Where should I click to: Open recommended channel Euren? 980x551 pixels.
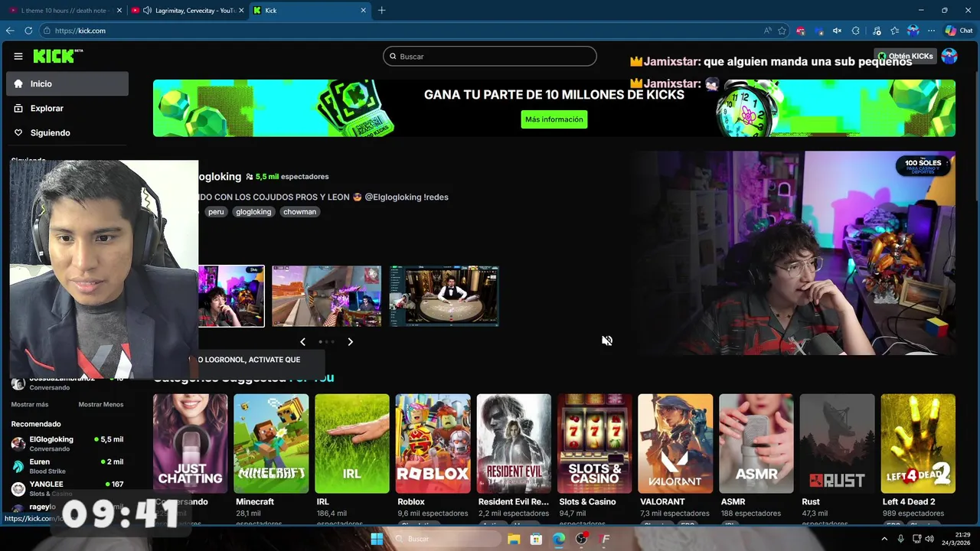(x=67, y=466)
